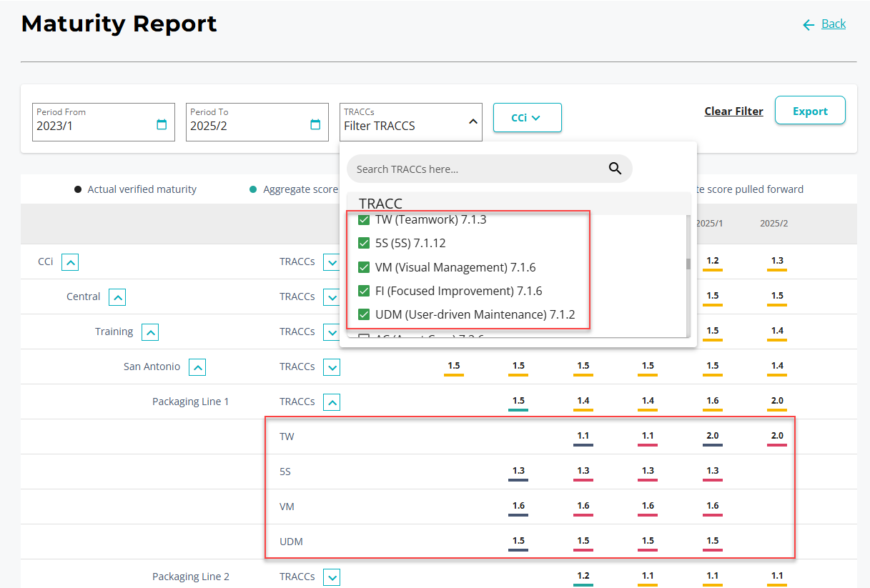Screen dimensions: 870x588
Task: Focus the Period From field
Action: click(104, 122)
